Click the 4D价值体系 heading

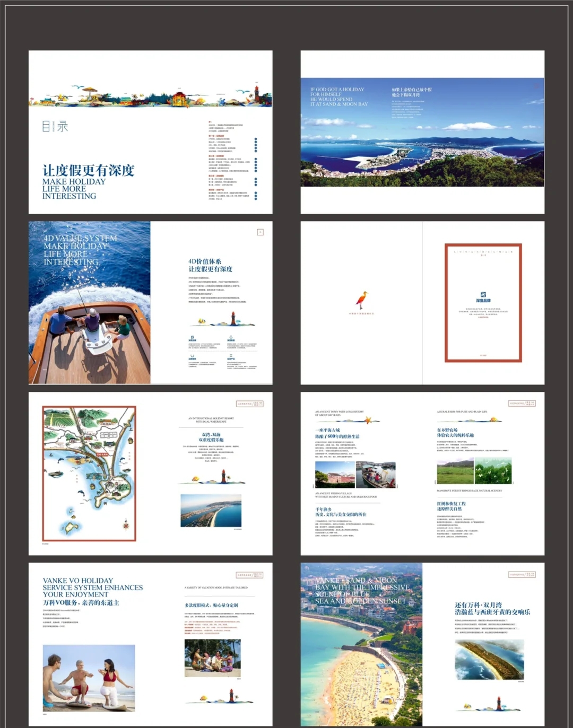[205, 261]
